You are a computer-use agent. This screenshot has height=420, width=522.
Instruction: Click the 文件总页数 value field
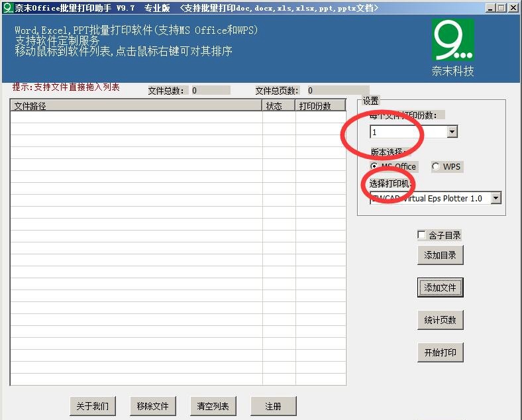(338, 90)
